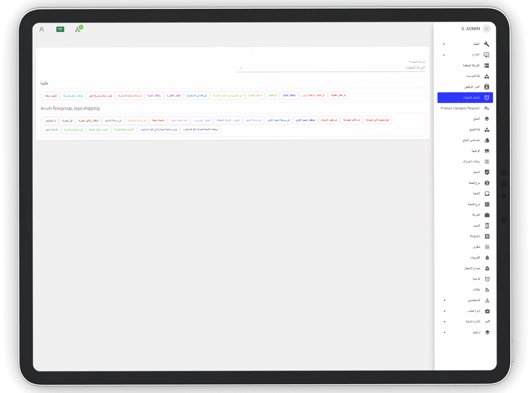This screenshot has height=393, width=532.
Task: Open the المستخدمين menu item
Action: click(465, 300)
